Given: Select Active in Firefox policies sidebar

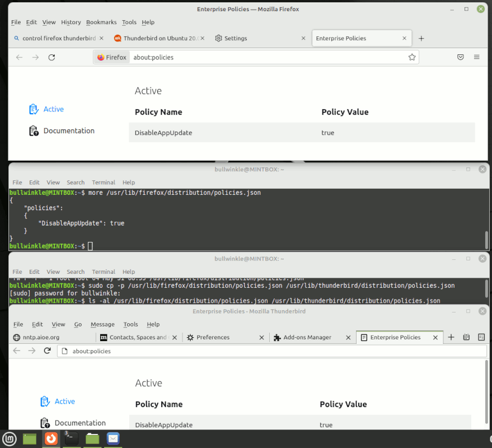Looking at the screenshot, I should point(46,109).
